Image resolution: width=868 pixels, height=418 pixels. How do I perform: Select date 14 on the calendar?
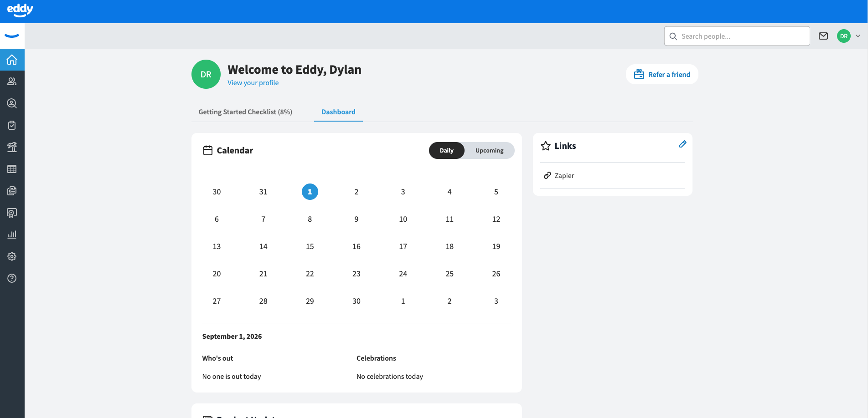click(263, 246)
